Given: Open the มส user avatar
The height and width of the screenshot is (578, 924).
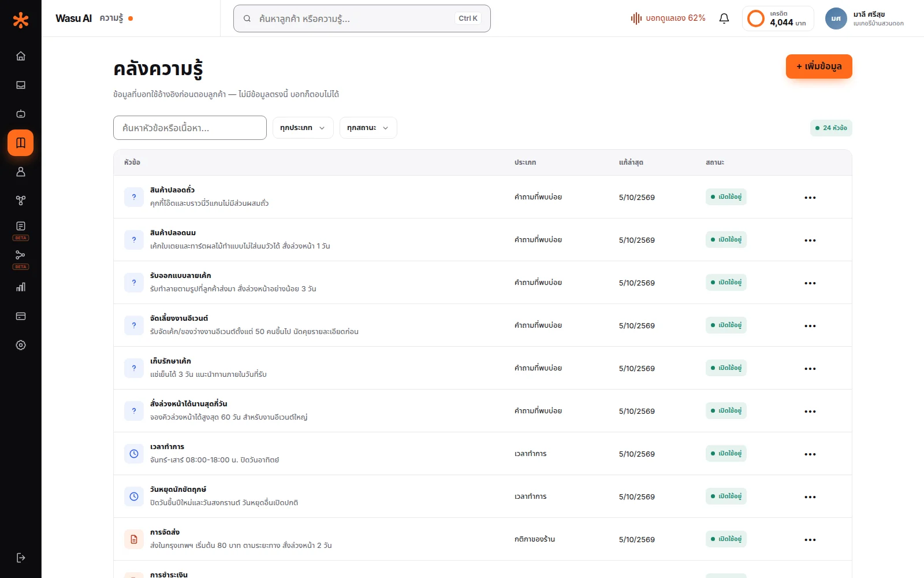Looking at the screenshot, I should coord(836,18).
